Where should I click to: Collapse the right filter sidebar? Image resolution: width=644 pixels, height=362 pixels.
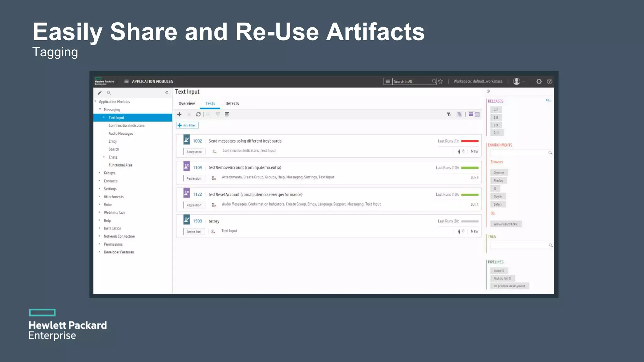488,91
